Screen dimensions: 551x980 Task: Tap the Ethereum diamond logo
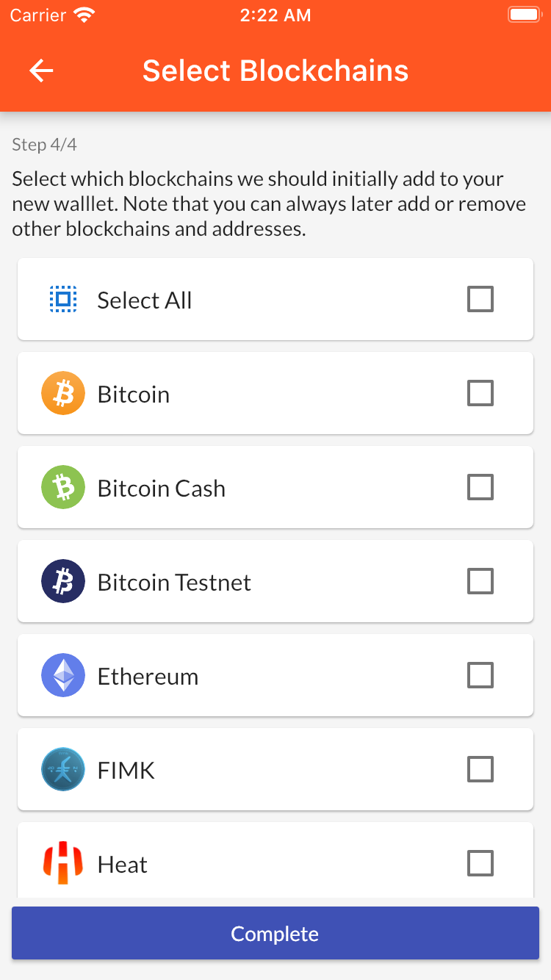tap(63, 675)
